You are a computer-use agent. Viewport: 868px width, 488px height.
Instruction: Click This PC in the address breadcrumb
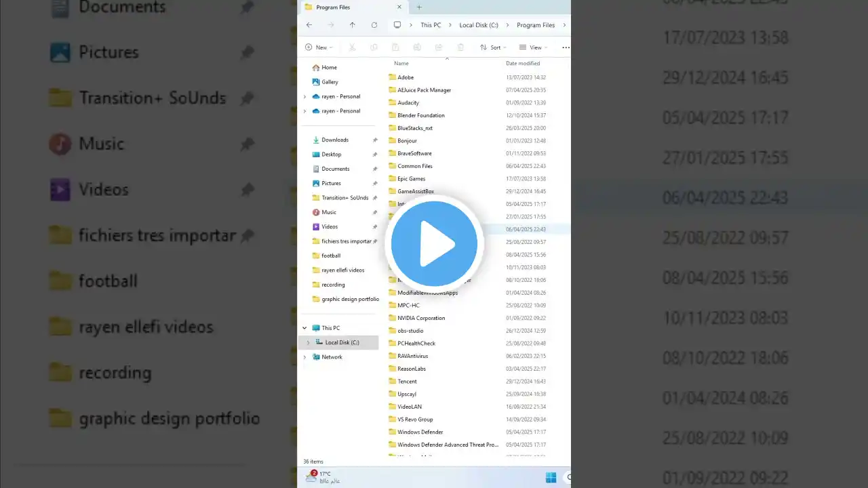coord(431,25)
